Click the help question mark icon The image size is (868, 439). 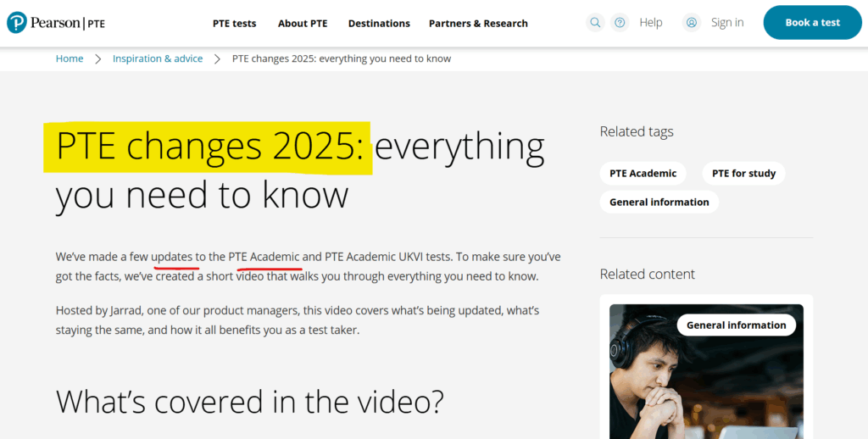click(620, 23)
